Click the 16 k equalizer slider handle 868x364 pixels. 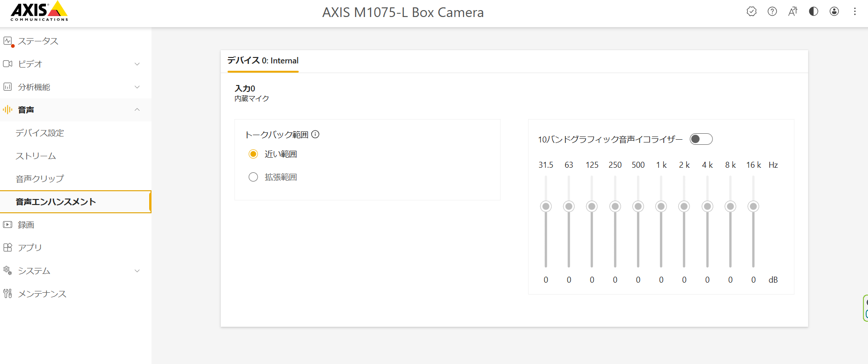click(x=753, y=206)
